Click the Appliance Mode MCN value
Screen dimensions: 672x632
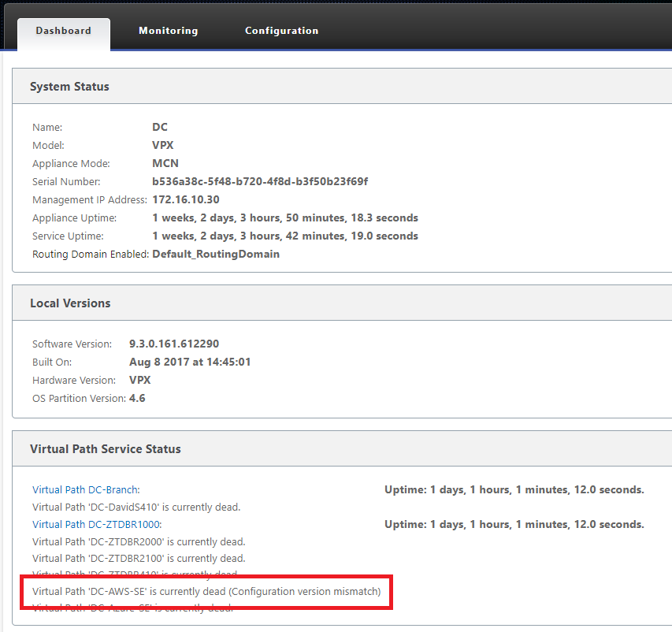pos(165,163)
